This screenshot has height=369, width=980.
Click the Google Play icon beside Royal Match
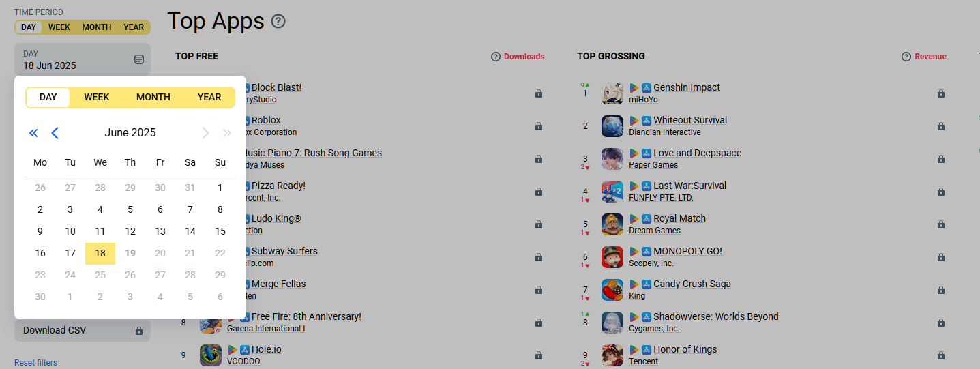click(x=634, y=219)
